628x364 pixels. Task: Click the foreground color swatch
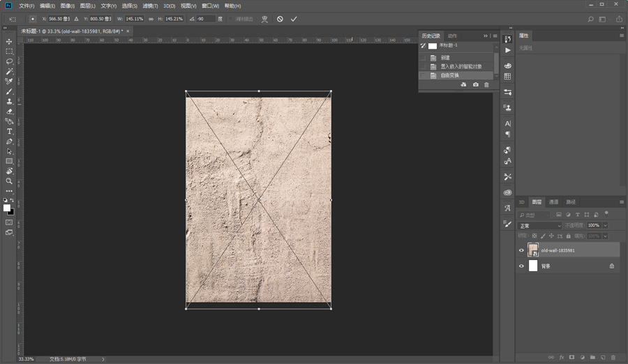(x=6, y=208)
